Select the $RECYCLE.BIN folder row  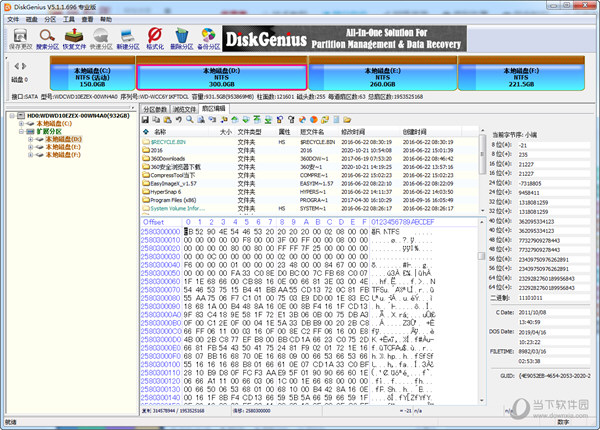[x=309, y=142]
